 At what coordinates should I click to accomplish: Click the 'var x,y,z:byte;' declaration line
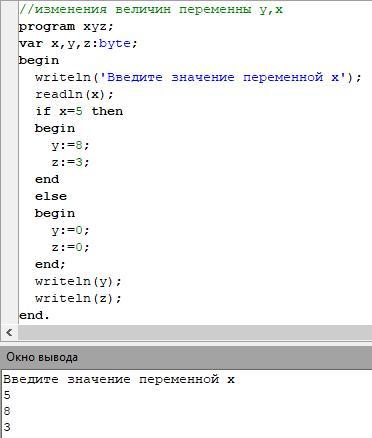coord(78,43)
